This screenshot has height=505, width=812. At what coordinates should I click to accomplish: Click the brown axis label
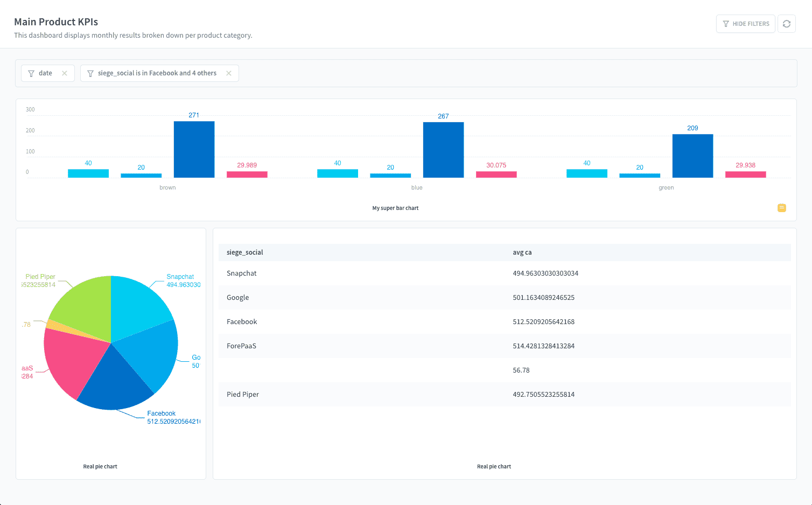[x=167, y=187]
